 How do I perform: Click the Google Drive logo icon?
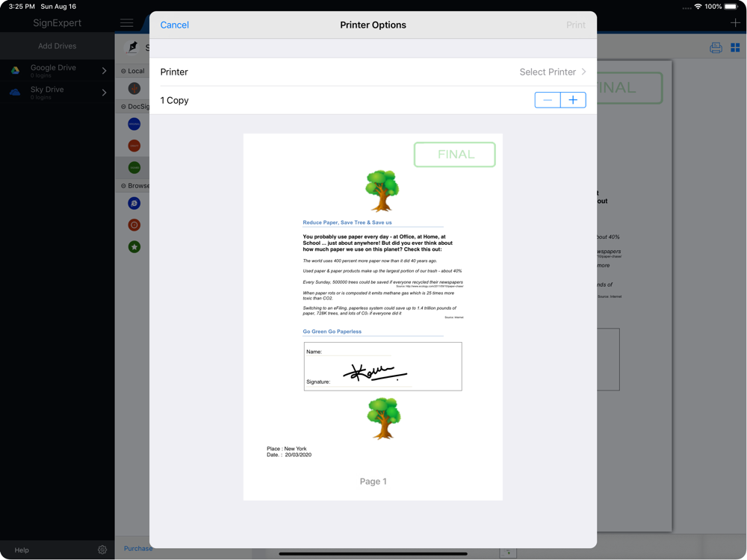(x=15, y=70)
